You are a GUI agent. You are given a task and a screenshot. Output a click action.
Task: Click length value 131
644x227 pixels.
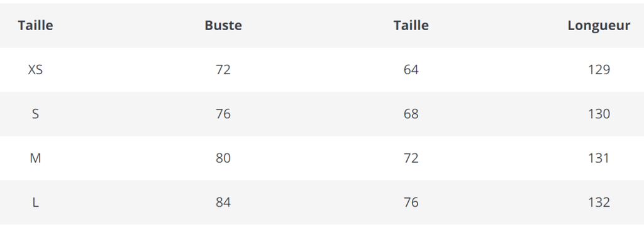point(599,158)
